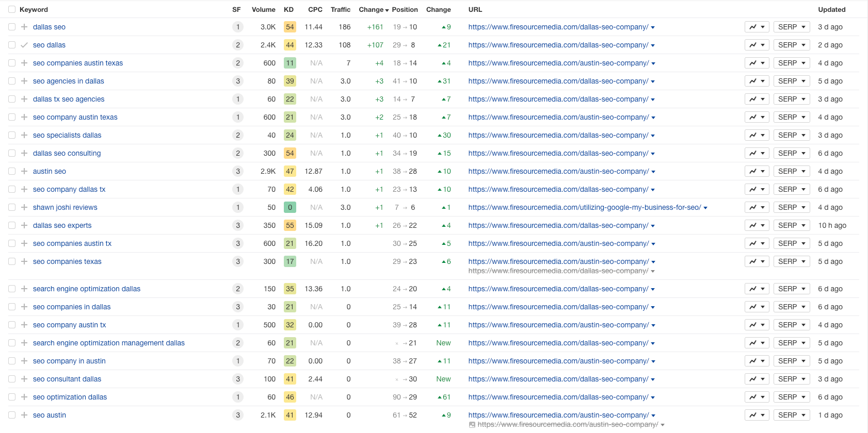This screenshot has width=868, height=433.
Task: Open SERP dropdown for 'seo company austin tx'
Action: (792, 325)
